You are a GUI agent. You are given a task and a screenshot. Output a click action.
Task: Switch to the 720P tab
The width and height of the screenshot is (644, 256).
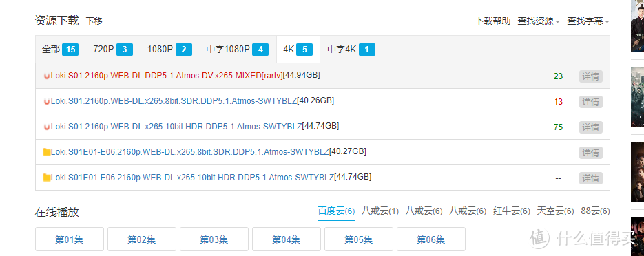112,50
